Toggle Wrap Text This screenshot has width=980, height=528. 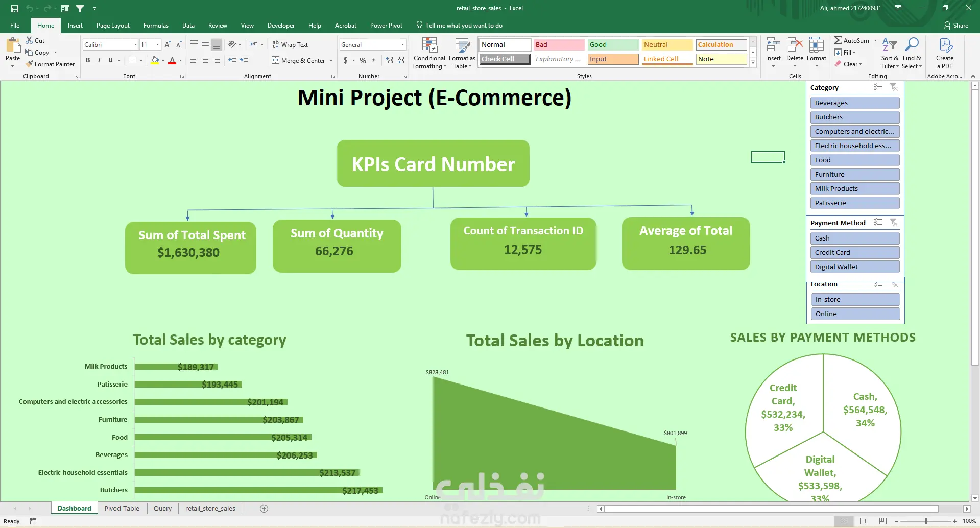pos(290,45)
